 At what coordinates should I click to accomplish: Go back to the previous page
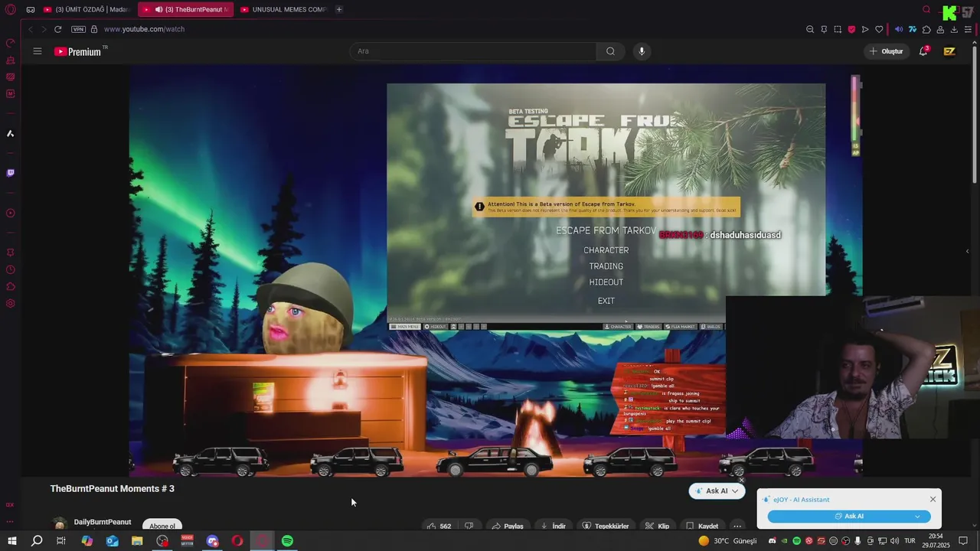point(31,29)
